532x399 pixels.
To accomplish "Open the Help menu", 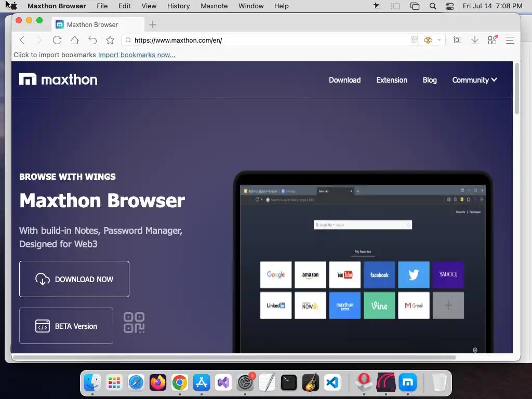I will (x=281, y=6).
